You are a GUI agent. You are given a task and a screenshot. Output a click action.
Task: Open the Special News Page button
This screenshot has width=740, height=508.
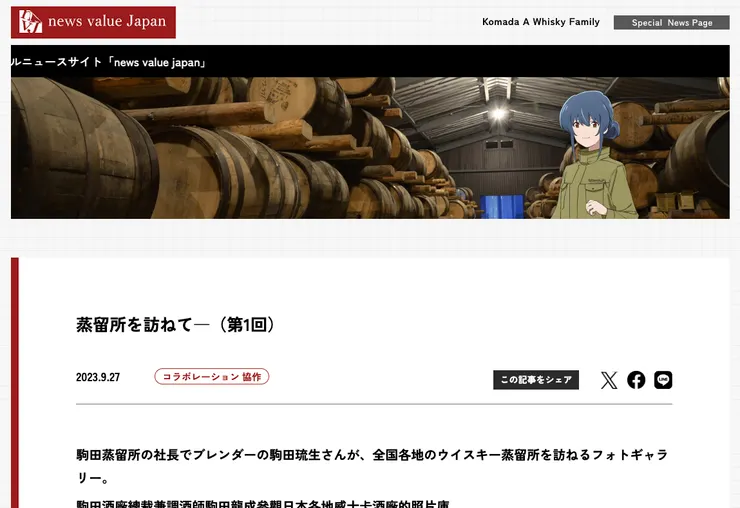coord(671,22)
